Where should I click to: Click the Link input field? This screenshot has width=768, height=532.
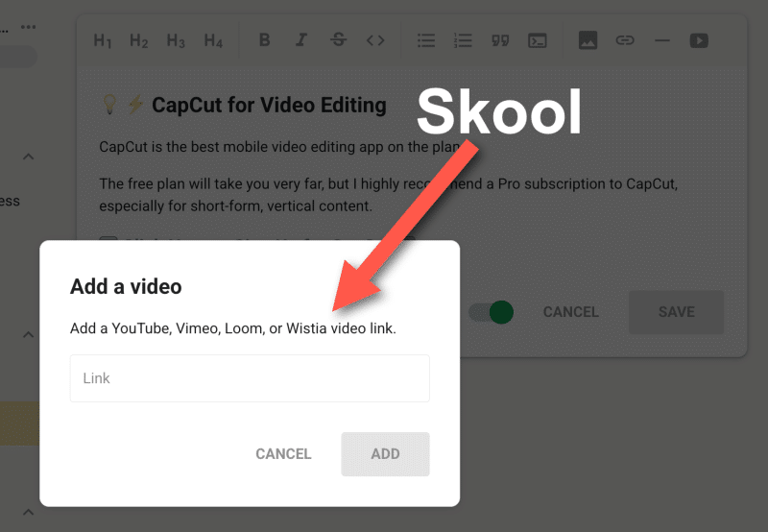click(250, 378)
